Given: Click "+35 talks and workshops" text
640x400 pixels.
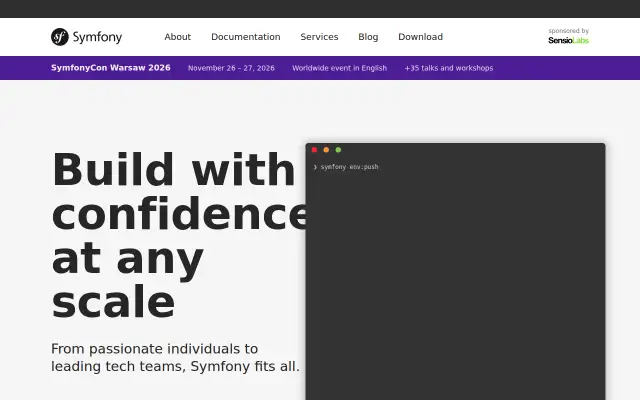Looking at the screenshot, I should pos(449,68).
